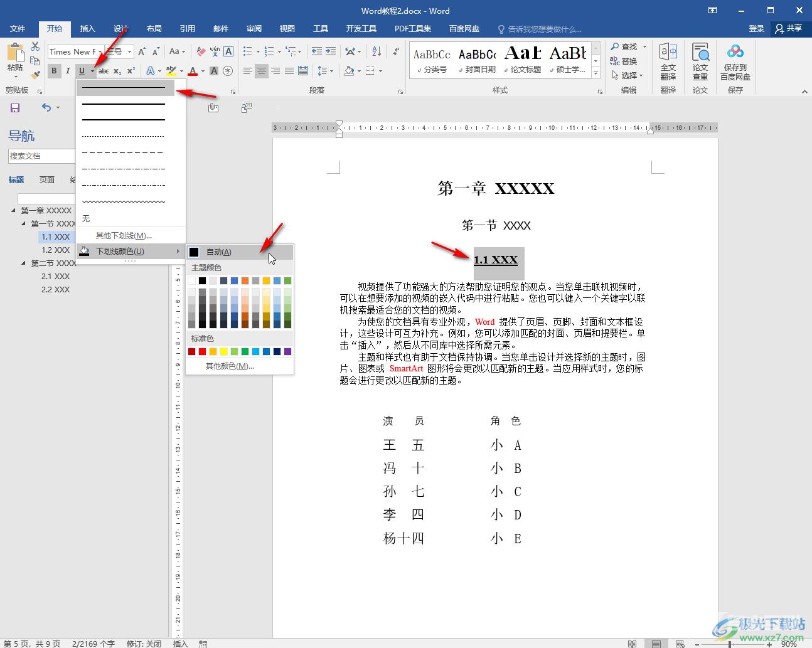Pick standard purple underline color swatch
This screenshot has height=648, width=812.
coord(287,351)
